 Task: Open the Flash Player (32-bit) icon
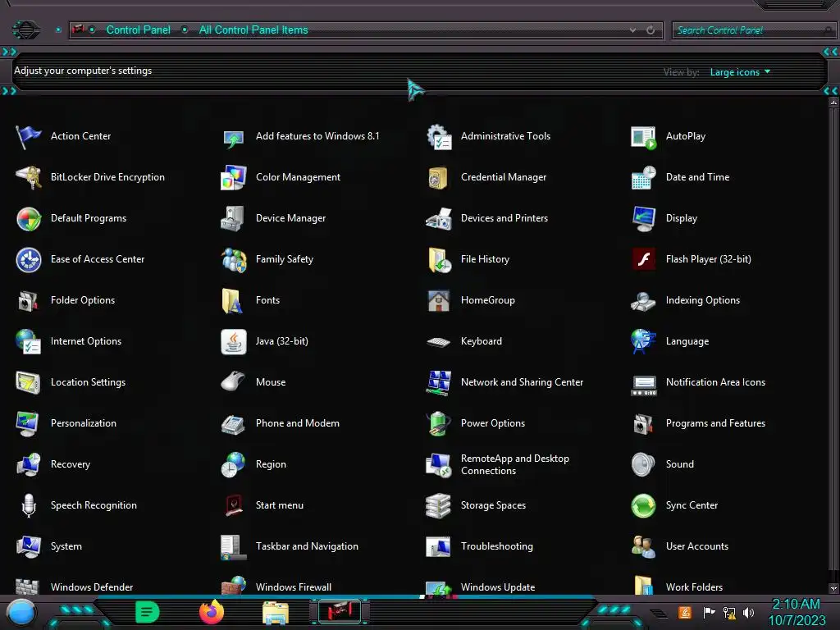[643, 260]
